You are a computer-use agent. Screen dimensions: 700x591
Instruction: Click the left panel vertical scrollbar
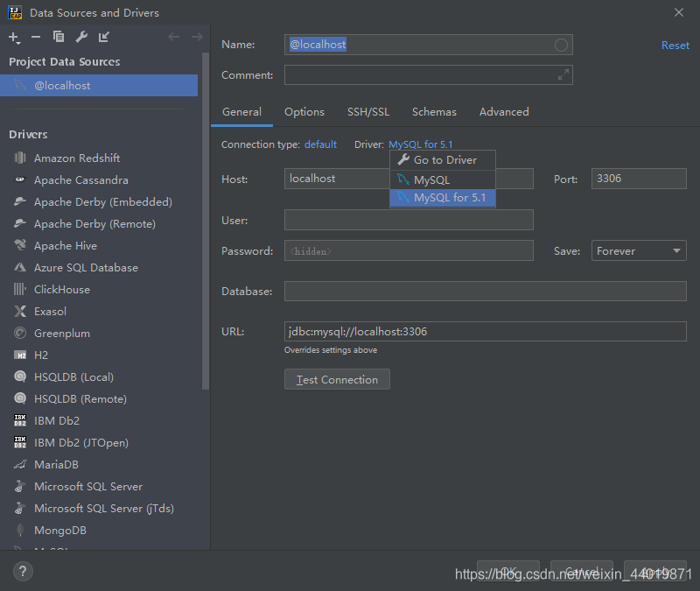click(x=206, y=222)
